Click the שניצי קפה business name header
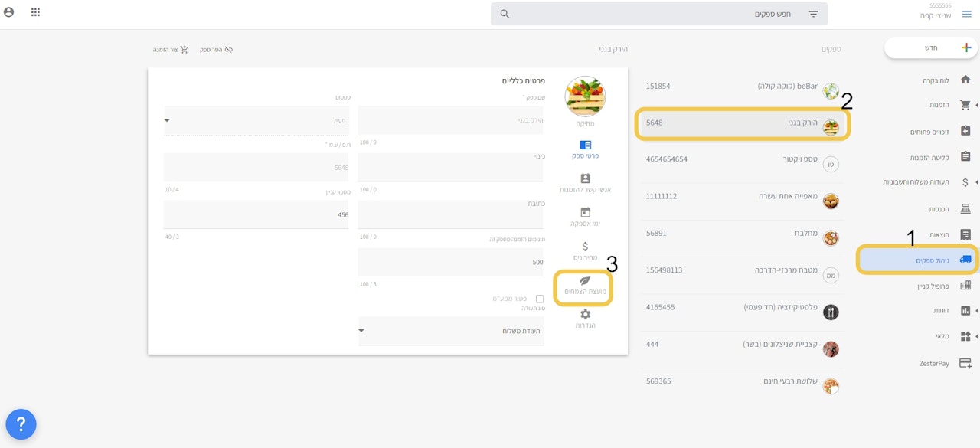Screen dimensions: 980x448 (x=935, y=15)
